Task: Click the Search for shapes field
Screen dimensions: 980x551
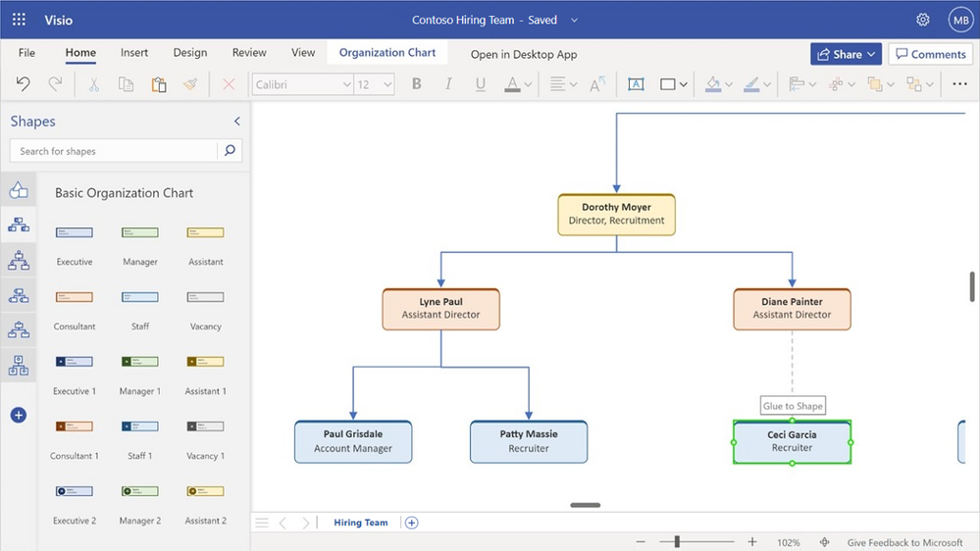Action: [x=114, y=151]
